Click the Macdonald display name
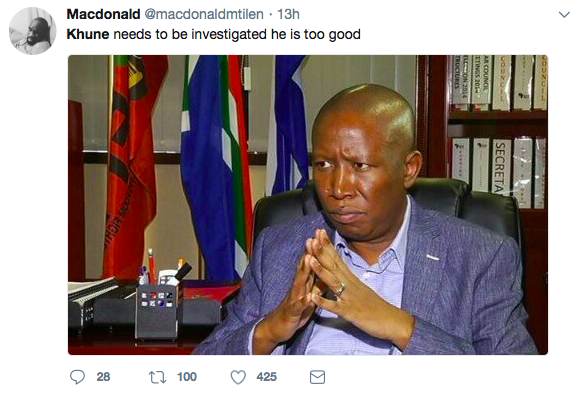Screen dimensions: 583x393 tap(103, 14)
